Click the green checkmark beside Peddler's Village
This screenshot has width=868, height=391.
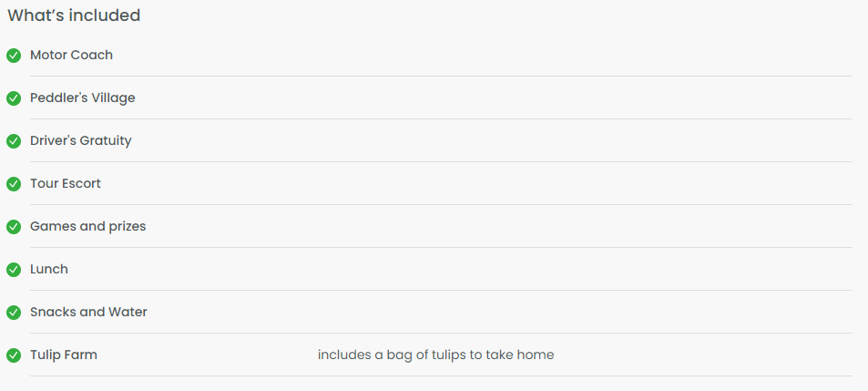click(x=14, y=98)
